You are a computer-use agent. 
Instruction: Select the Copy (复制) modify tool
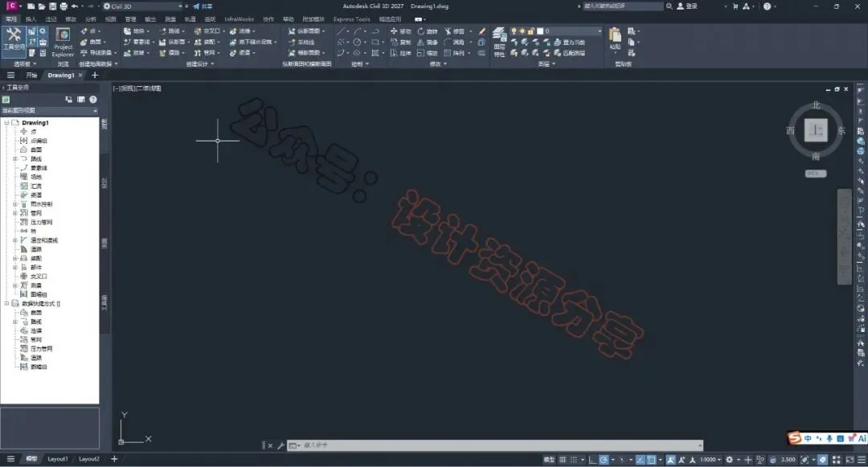click(400, 42)
